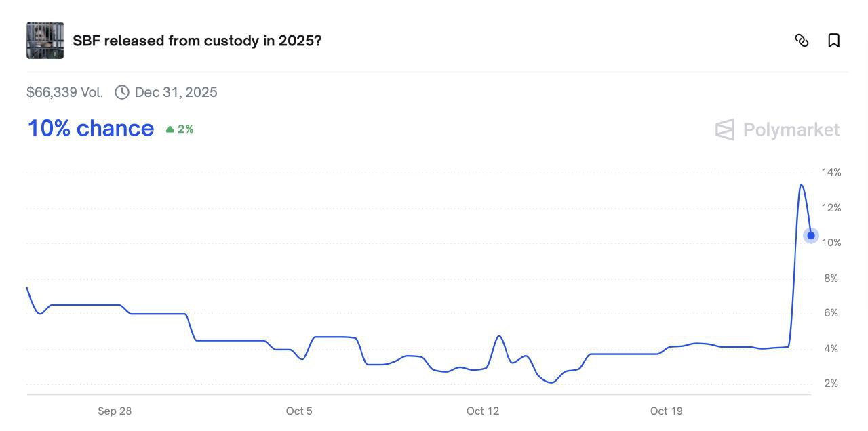This screenshot has width=868, height=431.
Task: Click the market title about SBF release
Action: tap(197, 41)
